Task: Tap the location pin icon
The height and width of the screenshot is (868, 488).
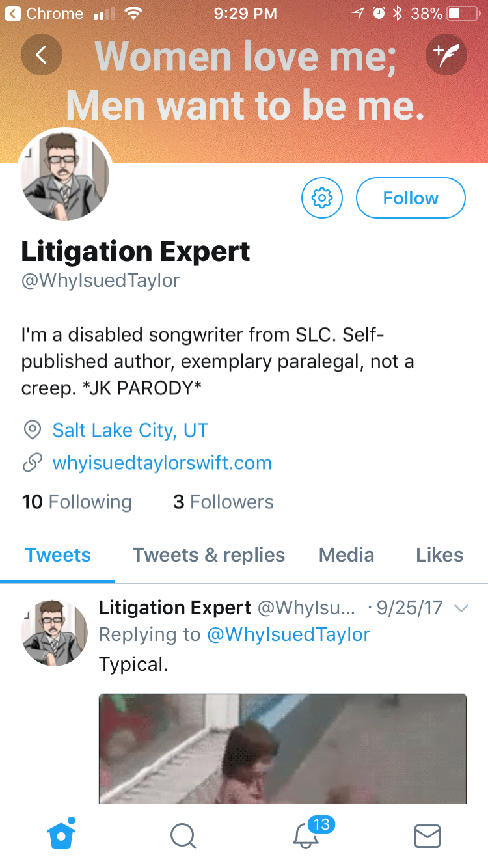Action: (32, 430)
